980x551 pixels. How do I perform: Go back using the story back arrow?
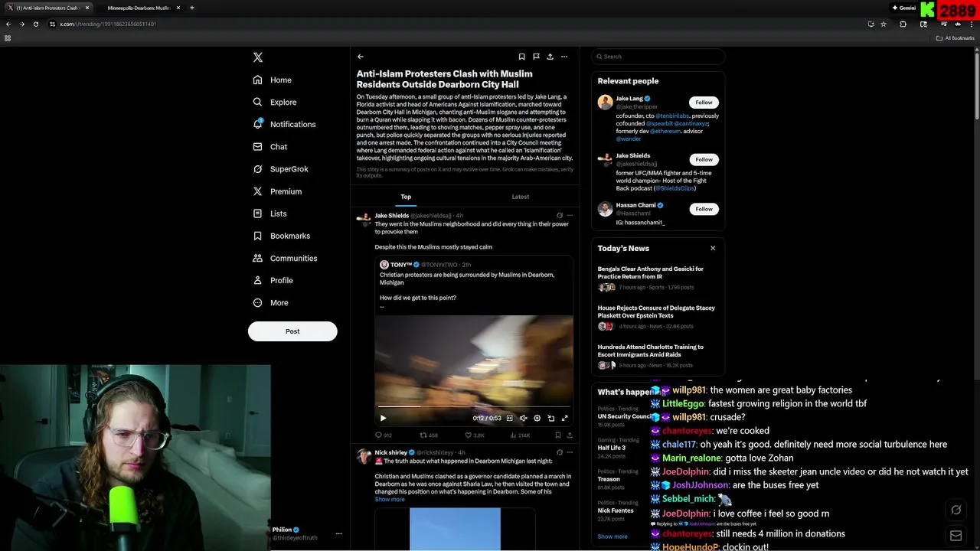tap(361, 57)
